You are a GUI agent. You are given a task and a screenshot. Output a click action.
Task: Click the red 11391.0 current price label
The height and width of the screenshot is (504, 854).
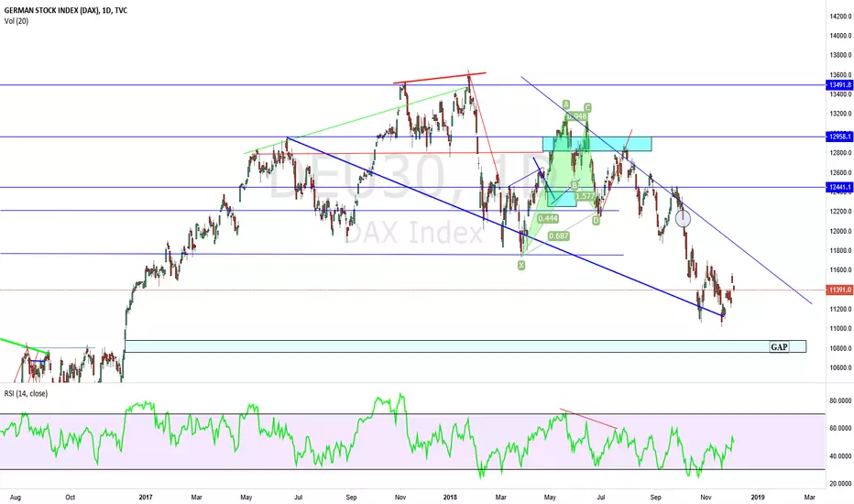coord(839,290)
